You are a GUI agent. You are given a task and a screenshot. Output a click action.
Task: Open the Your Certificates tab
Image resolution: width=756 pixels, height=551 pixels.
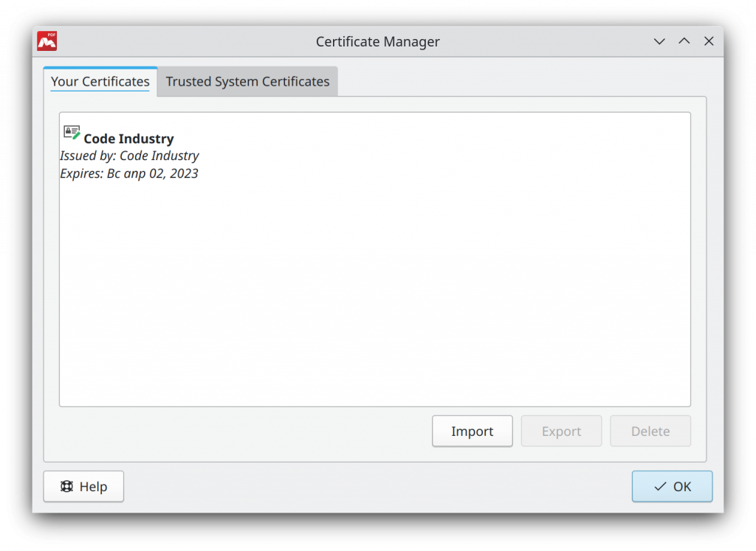[x=100, y=81]
